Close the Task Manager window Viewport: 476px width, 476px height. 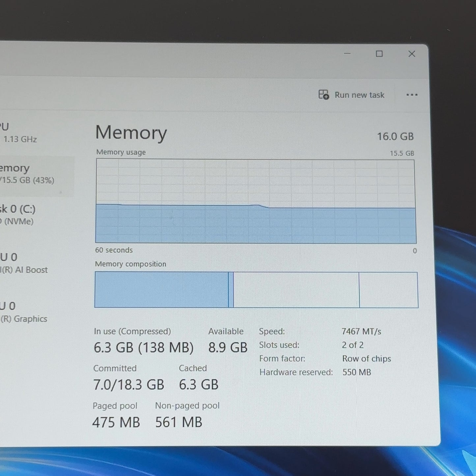(412, 54)
